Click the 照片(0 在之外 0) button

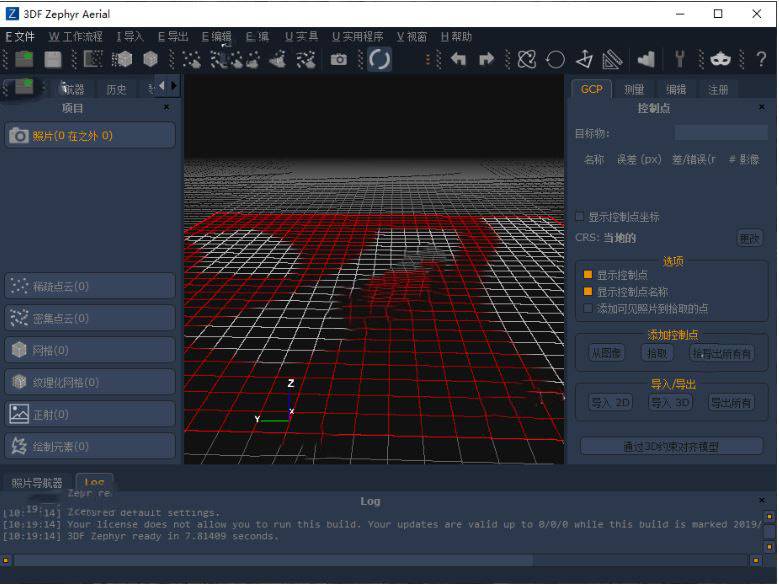coord(90,135)
